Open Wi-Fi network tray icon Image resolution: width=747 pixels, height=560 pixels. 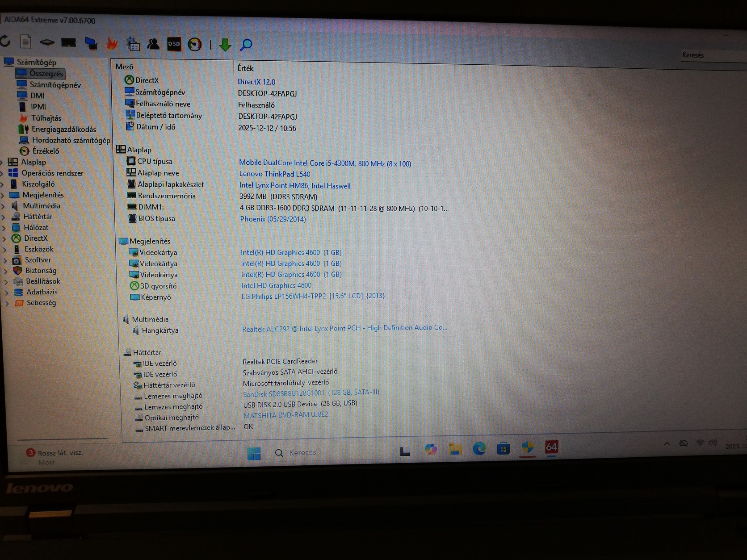tap(700, 443)
